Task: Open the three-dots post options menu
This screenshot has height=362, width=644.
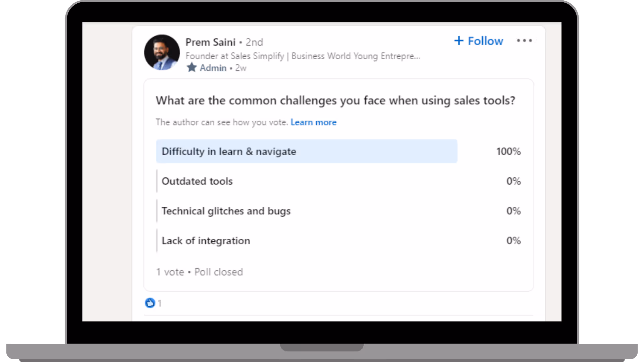Action: 524,41
